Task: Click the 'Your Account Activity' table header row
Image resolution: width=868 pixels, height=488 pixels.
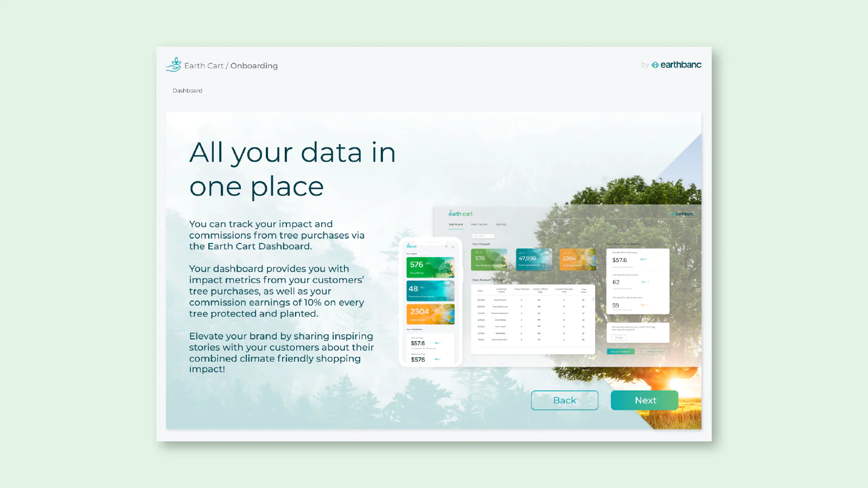Action: (533, 290)
